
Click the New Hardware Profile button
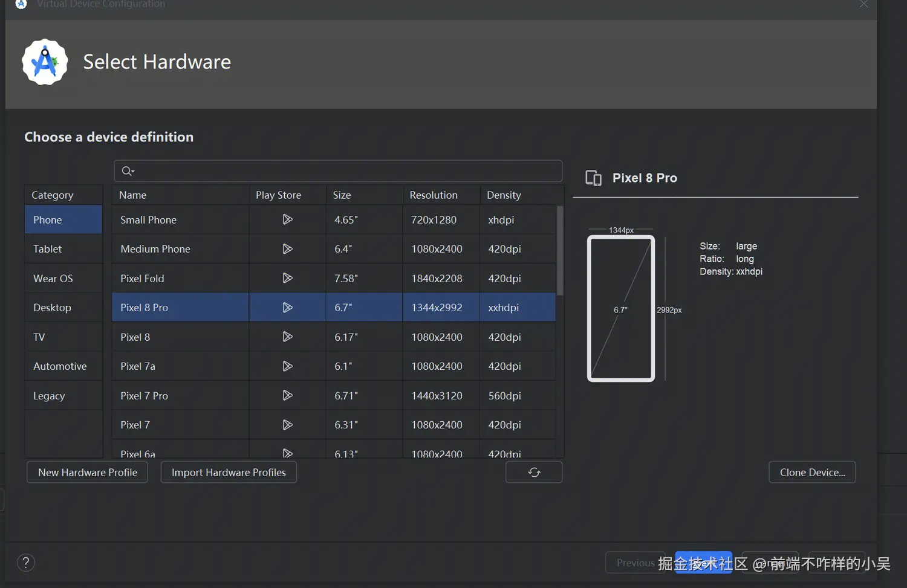[x=88, y=473]
